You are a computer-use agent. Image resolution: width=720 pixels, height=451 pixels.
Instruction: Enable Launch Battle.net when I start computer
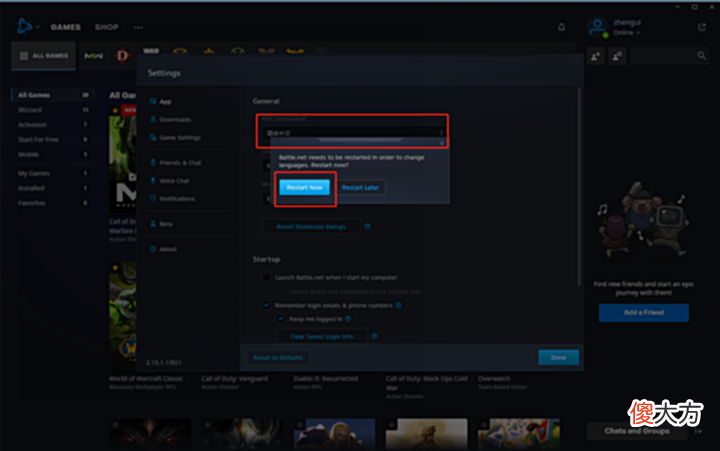[266, 277]
